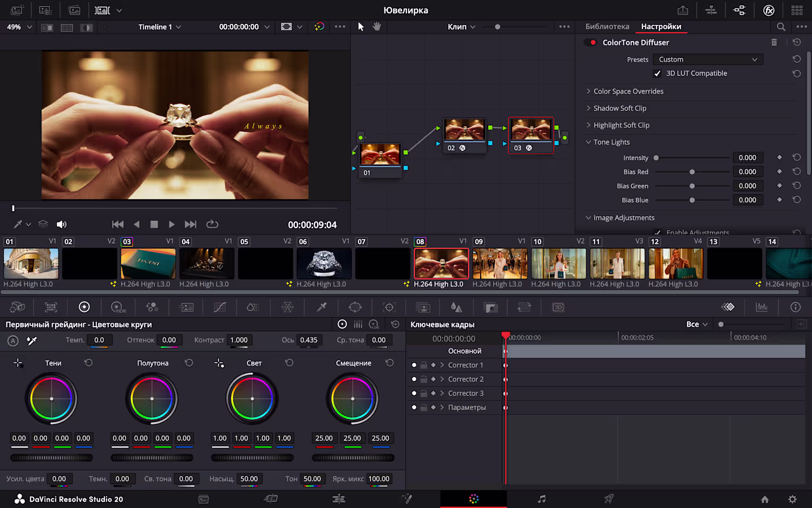
Task: Select clip 09 thumbnail in timeline
Action: click(x=500, y=264)
